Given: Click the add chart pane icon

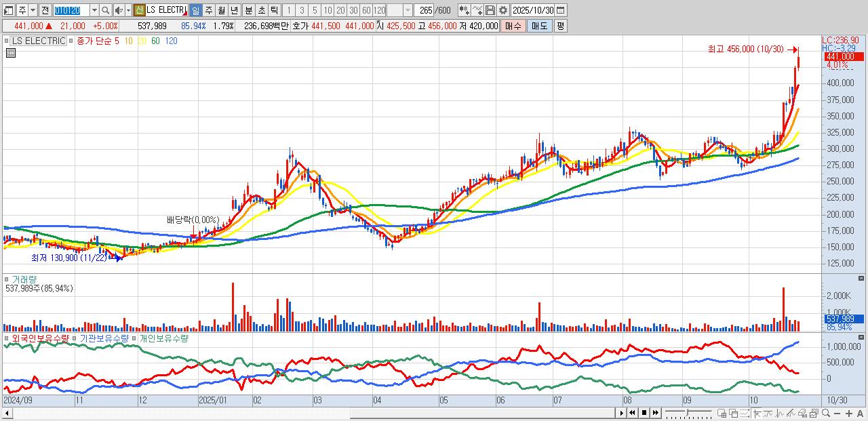Looking at the screenshot, I should pyautogui.click(x=722, y=413).
